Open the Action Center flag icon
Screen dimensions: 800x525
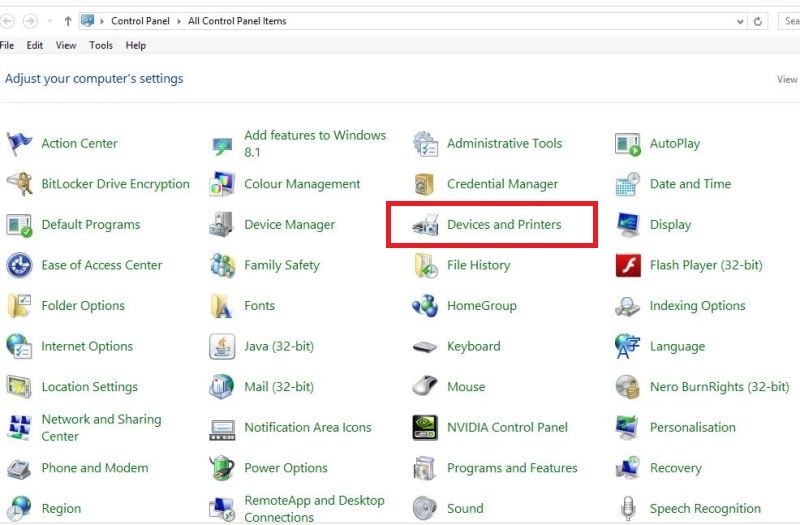(x=19, y=143)
